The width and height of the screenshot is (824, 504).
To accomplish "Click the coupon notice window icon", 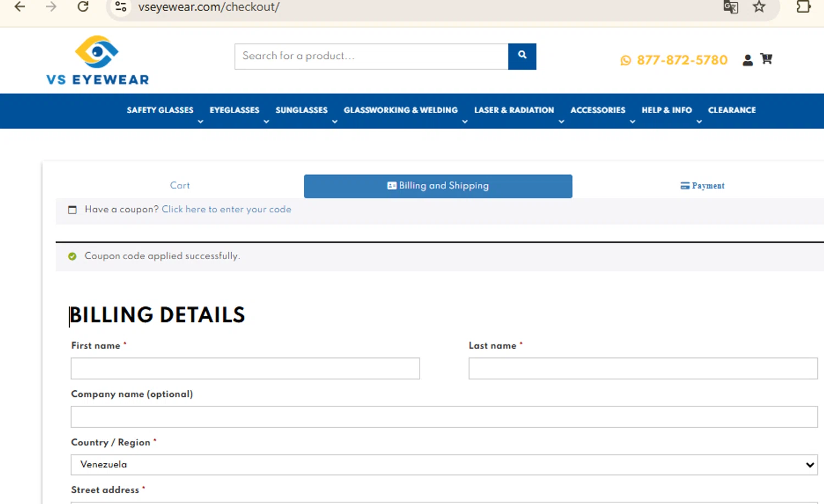I will 72,210.
